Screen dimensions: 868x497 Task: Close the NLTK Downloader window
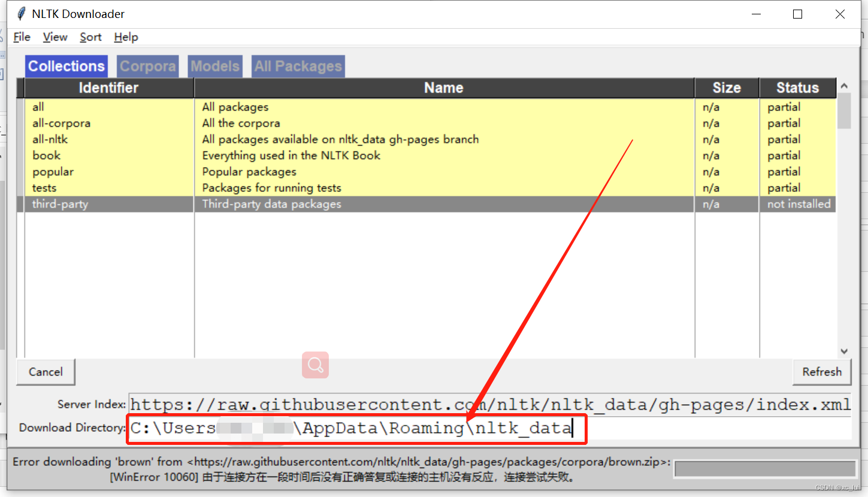[840, 14]
